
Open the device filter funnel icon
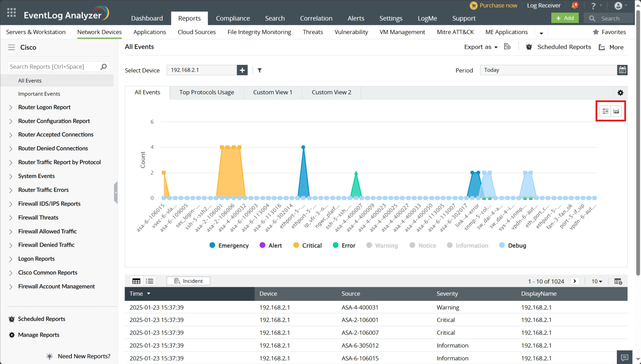[x=259, y=70]
